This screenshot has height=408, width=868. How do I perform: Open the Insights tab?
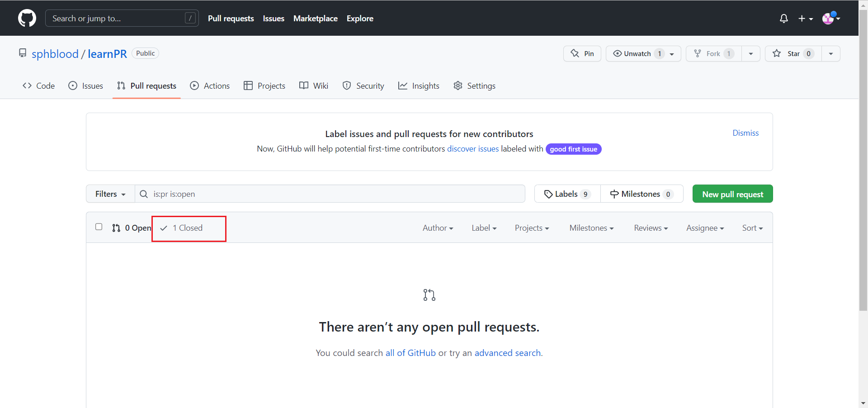click(x=419, y=85)
